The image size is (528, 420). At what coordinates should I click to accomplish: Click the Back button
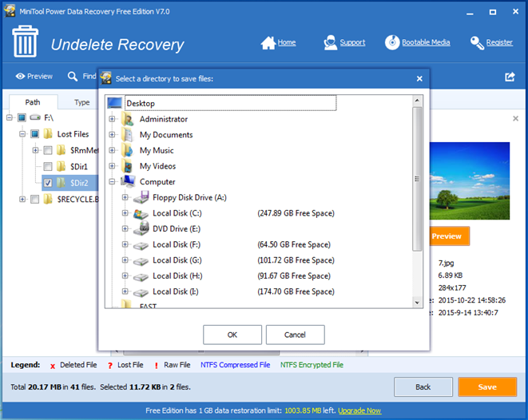tap(423, 387)
